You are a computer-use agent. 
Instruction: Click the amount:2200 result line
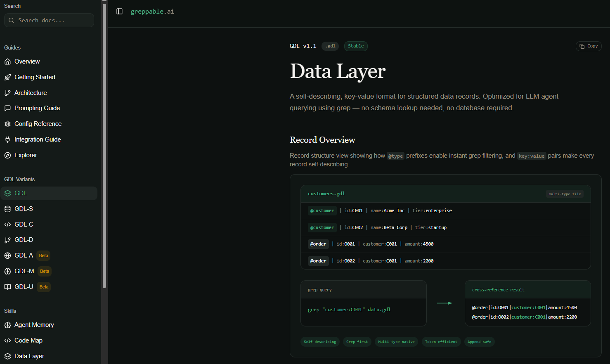[525, 317]
